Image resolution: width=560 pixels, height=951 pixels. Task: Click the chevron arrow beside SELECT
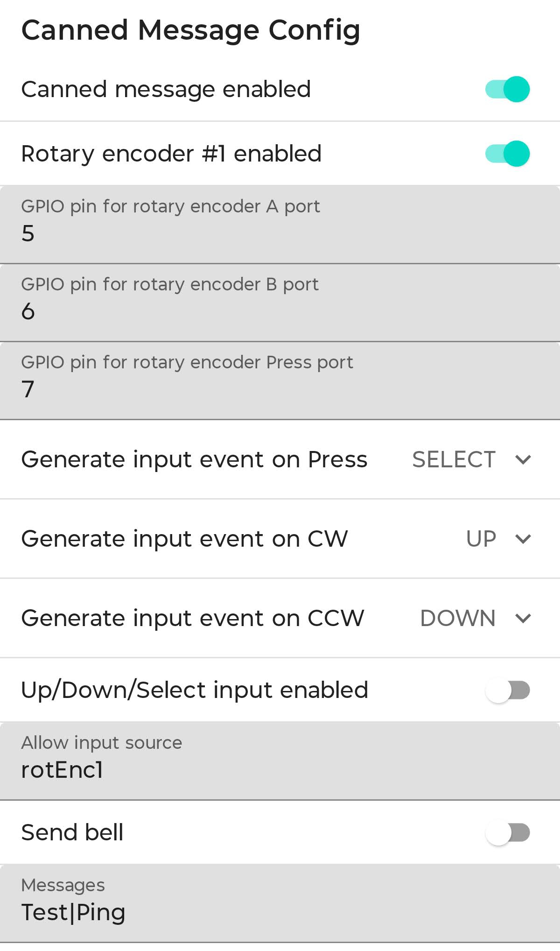523,460
